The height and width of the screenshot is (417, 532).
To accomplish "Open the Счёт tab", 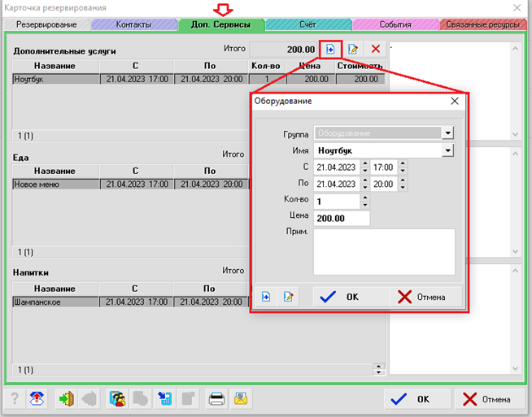I will (x=307, y=24).
